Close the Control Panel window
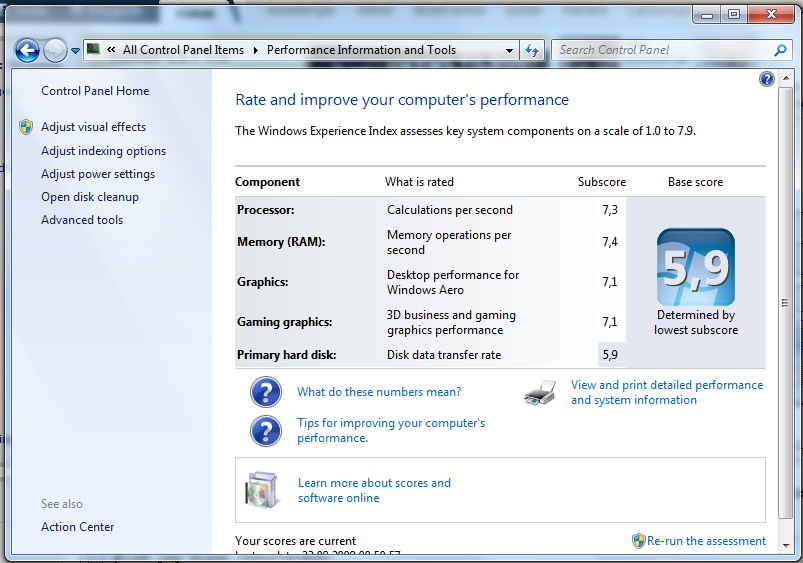The height and width of the screenshot is (563, 803). coord(771,15)
